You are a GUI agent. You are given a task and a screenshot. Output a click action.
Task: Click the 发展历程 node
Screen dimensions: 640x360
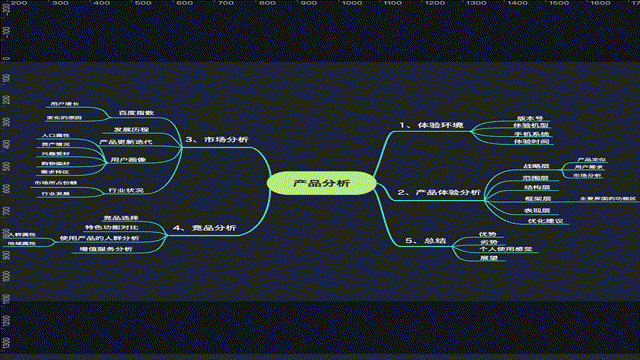(131, 130)
